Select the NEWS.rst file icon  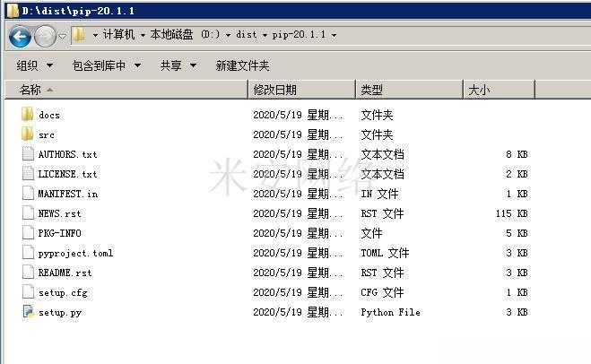[x=28, y=212]
